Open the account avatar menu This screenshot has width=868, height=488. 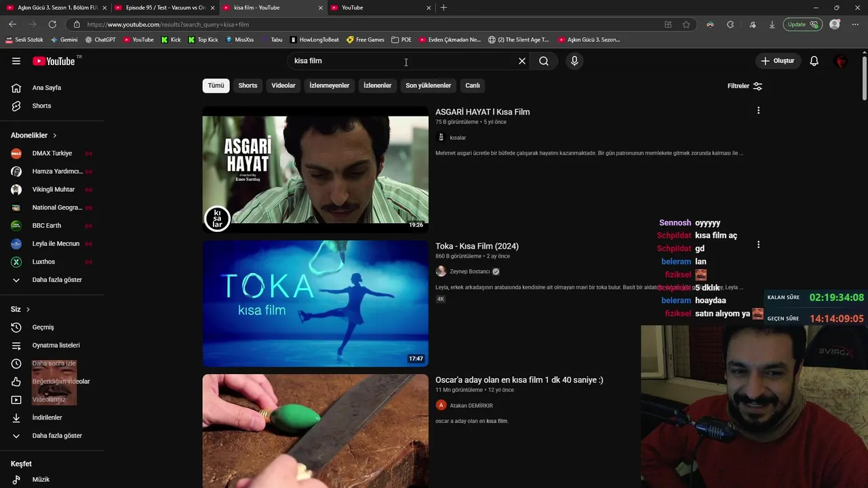pos(841,61)
